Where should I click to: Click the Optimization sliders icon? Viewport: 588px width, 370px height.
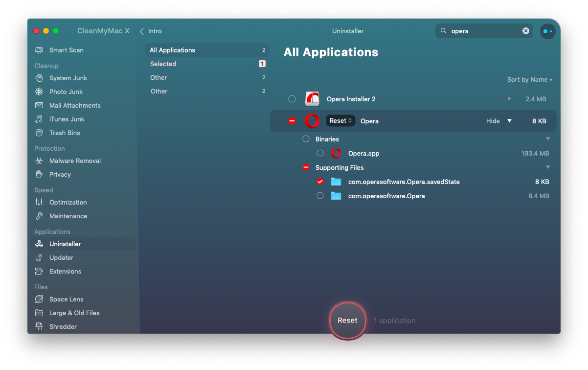point(39,202)
